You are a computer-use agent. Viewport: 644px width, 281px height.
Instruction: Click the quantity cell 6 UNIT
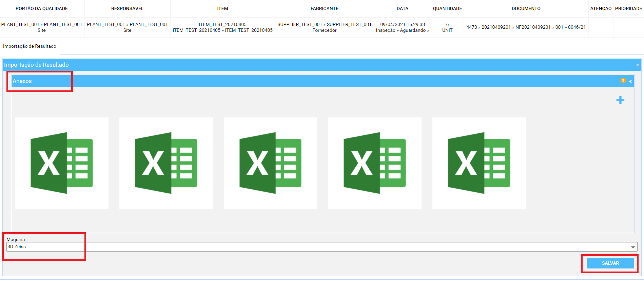coord(448,27)
